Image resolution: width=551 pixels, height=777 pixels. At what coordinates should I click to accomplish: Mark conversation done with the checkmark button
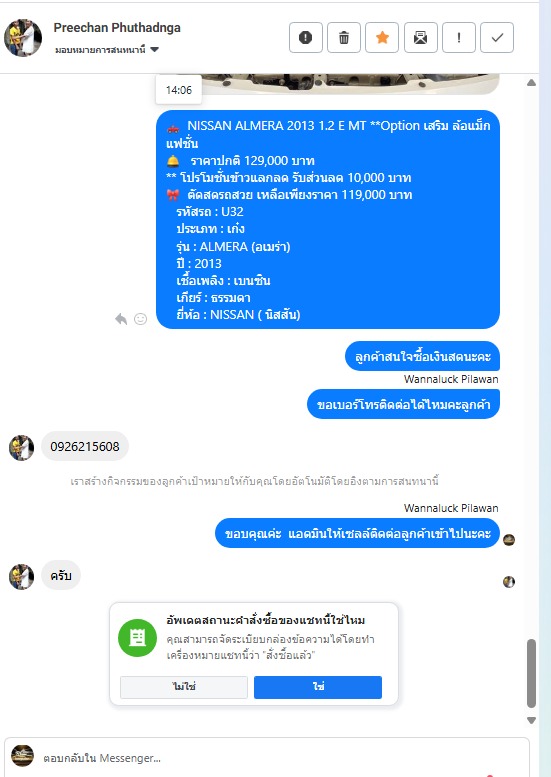(x=497, y=37)
